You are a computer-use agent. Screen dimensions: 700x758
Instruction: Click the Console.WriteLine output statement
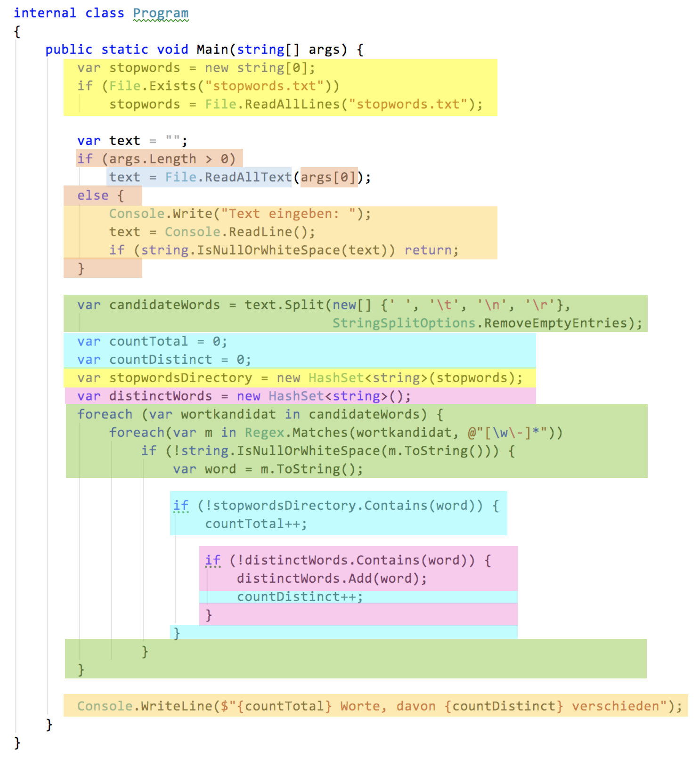379,706
